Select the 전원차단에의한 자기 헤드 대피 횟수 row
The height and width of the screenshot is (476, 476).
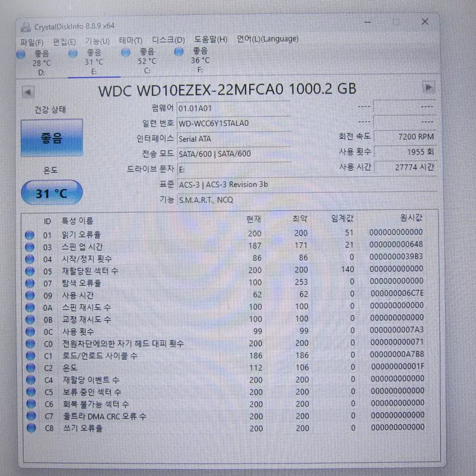tap(225, 343)
